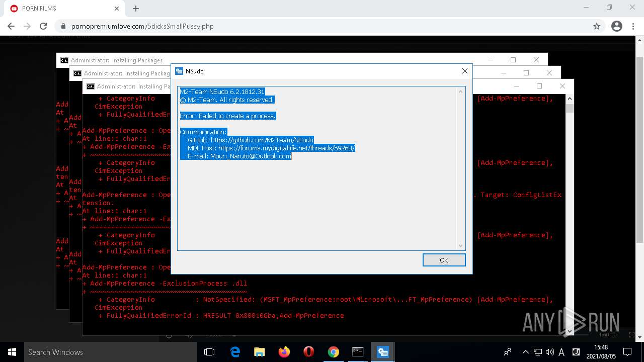This screenshot has width=644, height=362.
Task: Click the Mouri_Naruto@Outlook.com e-mail line
Action: (239, 156)
